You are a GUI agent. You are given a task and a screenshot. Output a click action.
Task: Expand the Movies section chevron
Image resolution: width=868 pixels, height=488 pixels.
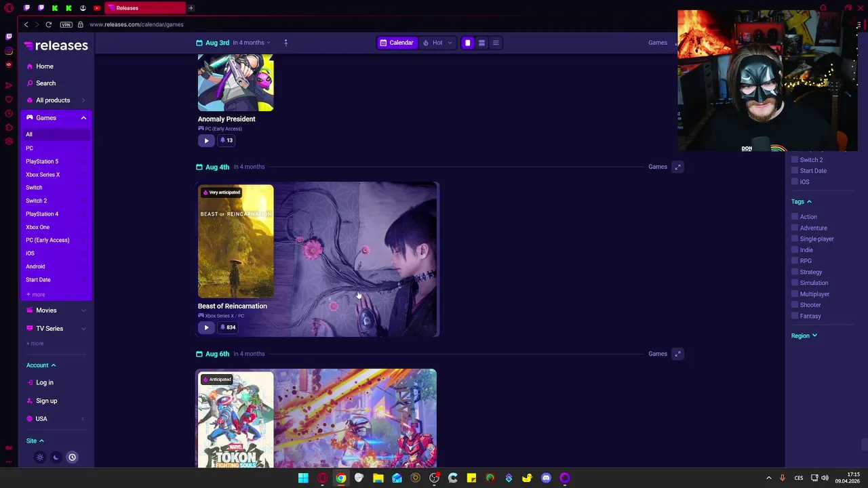click(x=83, y=310)
